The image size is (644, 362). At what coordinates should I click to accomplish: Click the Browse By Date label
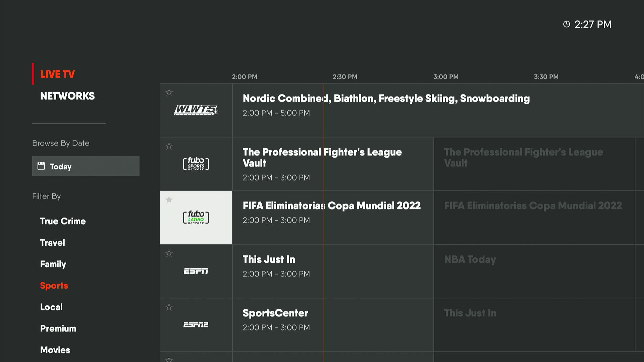tap(61, 143)
